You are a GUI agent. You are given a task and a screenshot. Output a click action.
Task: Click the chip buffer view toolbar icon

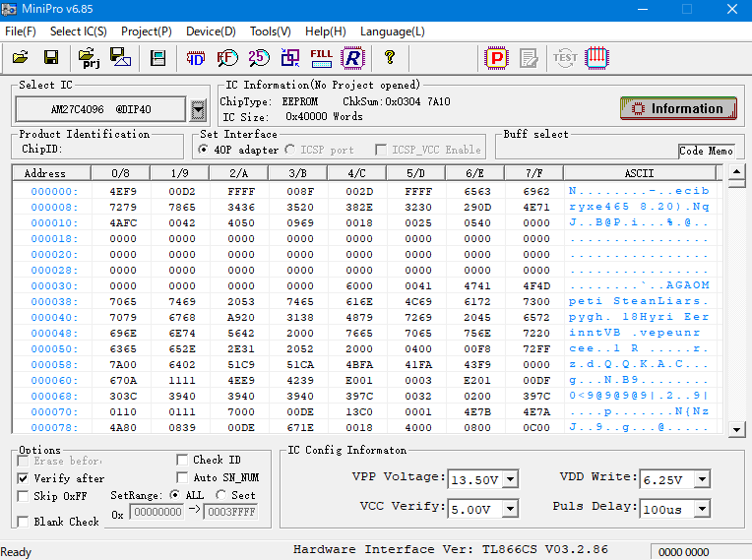pos(157,58)
